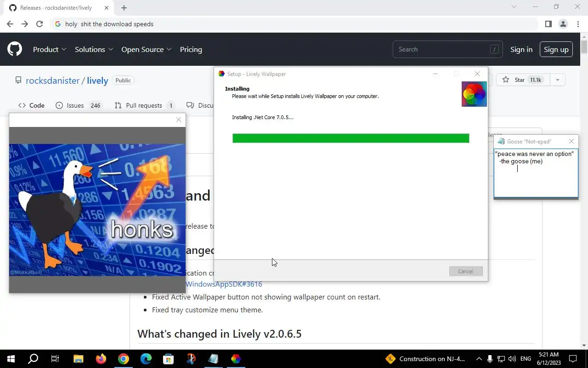Open Windows notification center
This screenshot has width=588, height=368.
573,359
